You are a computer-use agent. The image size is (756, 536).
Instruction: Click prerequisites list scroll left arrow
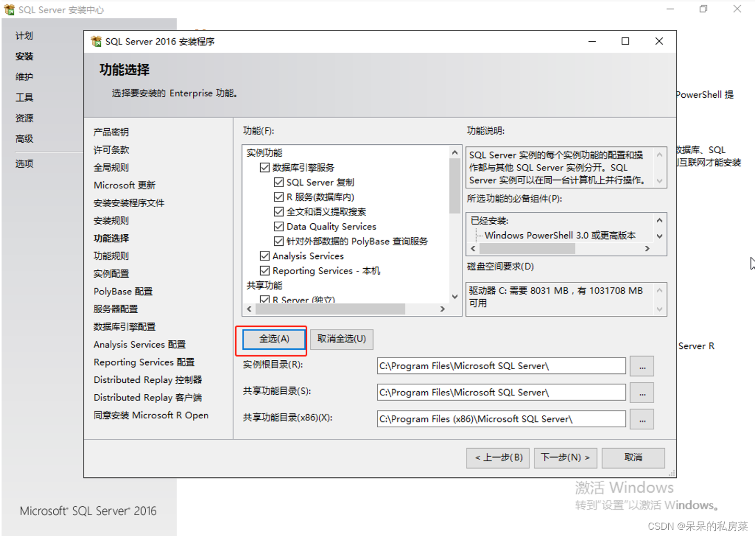(x=473, y=249)
